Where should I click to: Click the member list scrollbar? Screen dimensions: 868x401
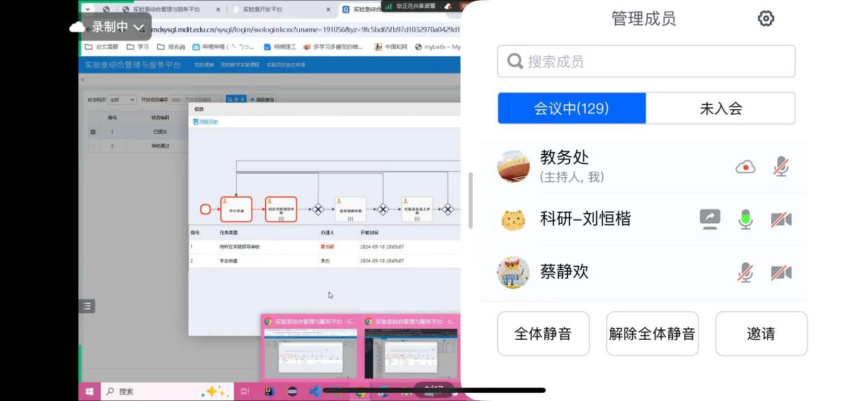tap(471, 200)
